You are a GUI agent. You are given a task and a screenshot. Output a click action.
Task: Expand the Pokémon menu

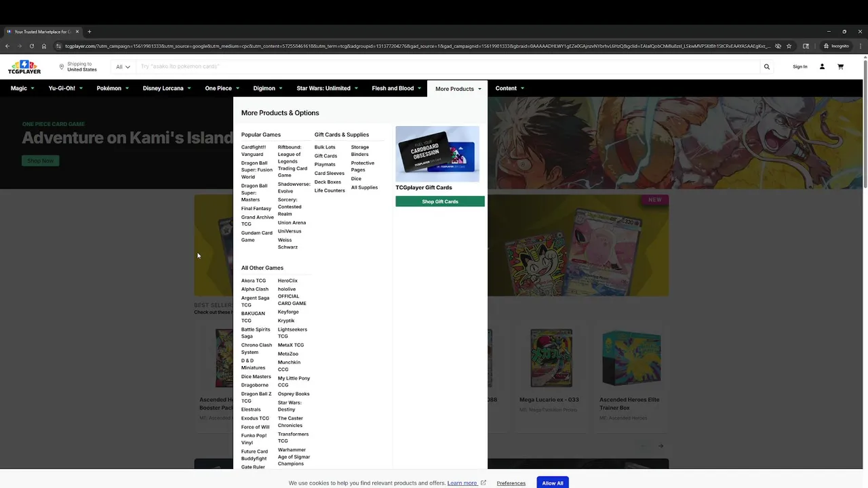coord(113,88)
